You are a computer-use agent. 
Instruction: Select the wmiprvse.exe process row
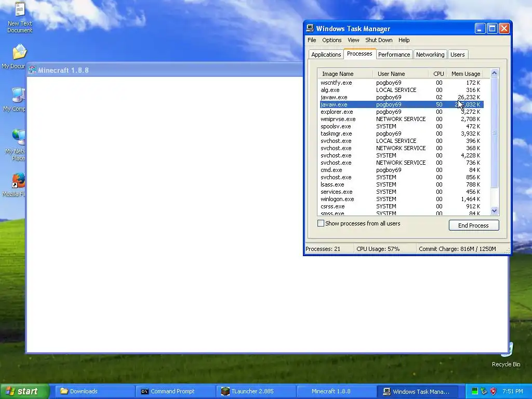click(402, 119)
